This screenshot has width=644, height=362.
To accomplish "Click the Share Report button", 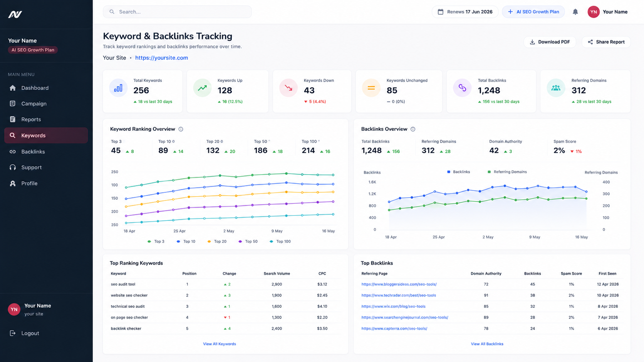I will tap(606, 42).
